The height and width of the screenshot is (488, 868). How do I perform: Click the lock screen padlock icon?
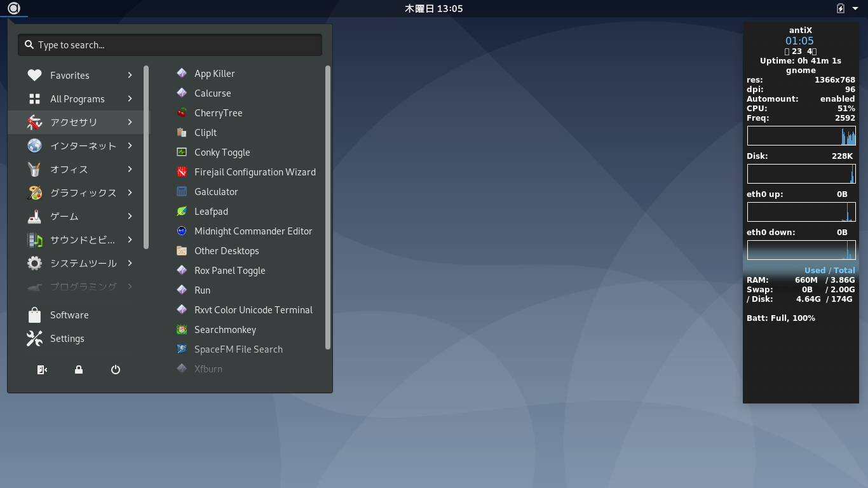coord(79,370)
